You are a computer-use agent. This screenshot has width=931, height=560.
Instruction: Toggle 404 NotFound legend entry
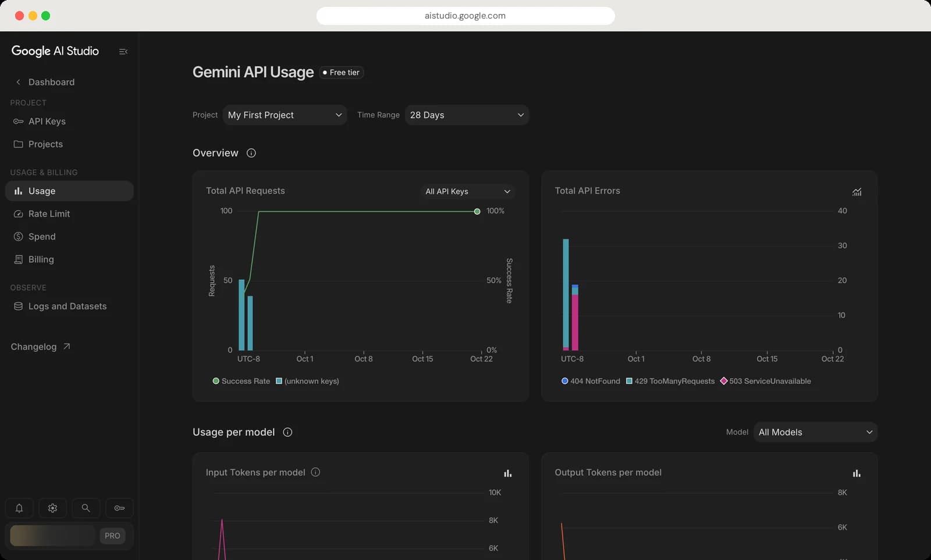591,381
